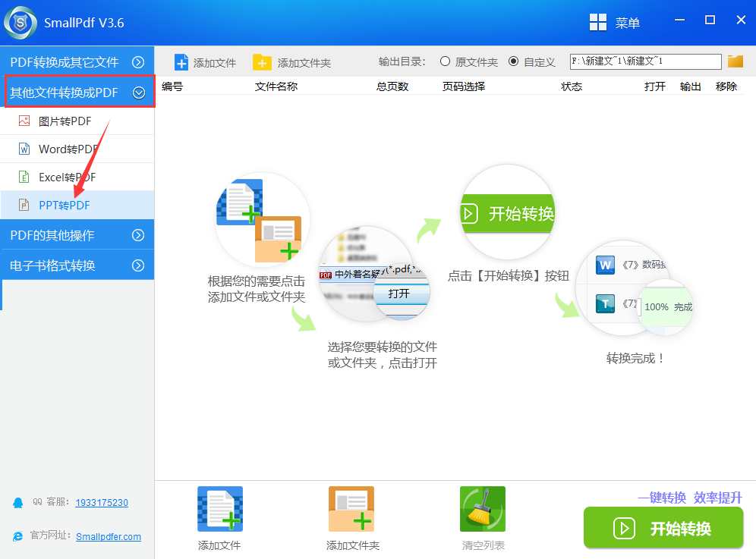
Task: Click the 总页数 column header
Action: [x=392, y=86]
